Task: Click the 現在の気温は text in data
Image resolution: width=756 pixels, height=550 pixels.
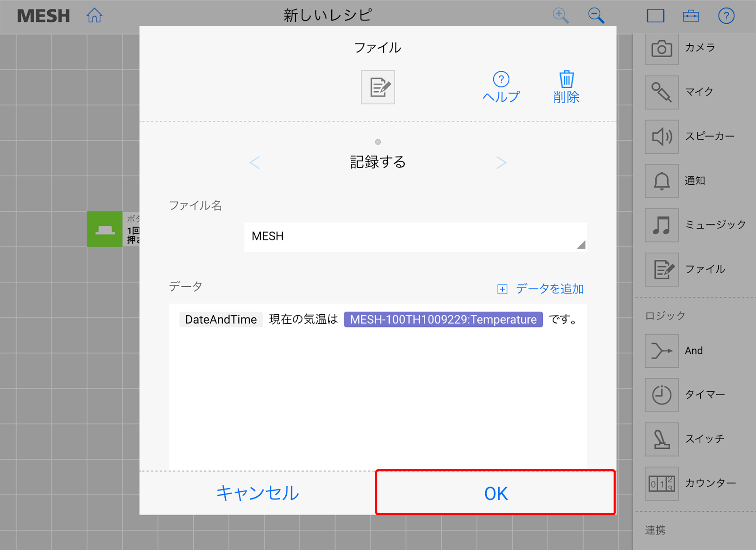Action: coord(303,319)
